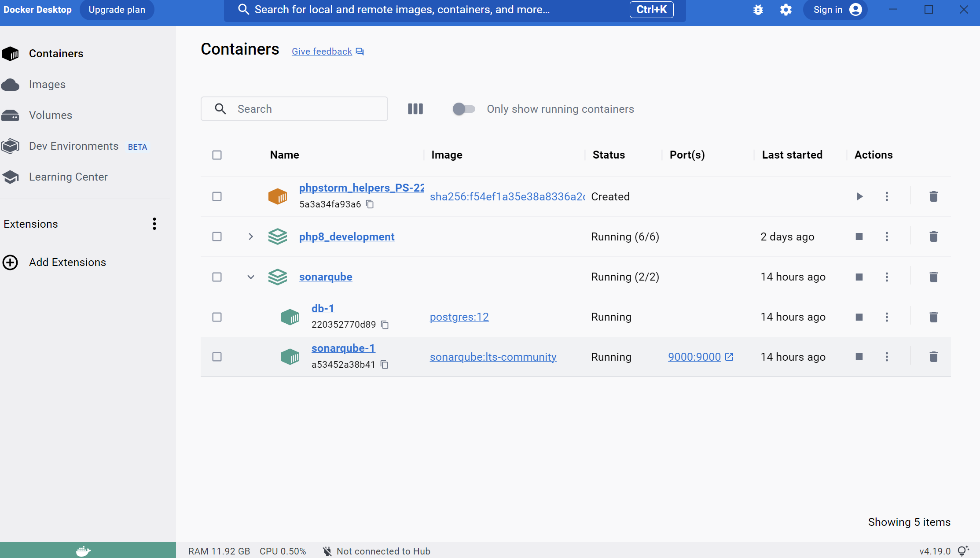Screen dimensions: 980x558
Task: Click the whale icon in status bar
Action: 83,551
